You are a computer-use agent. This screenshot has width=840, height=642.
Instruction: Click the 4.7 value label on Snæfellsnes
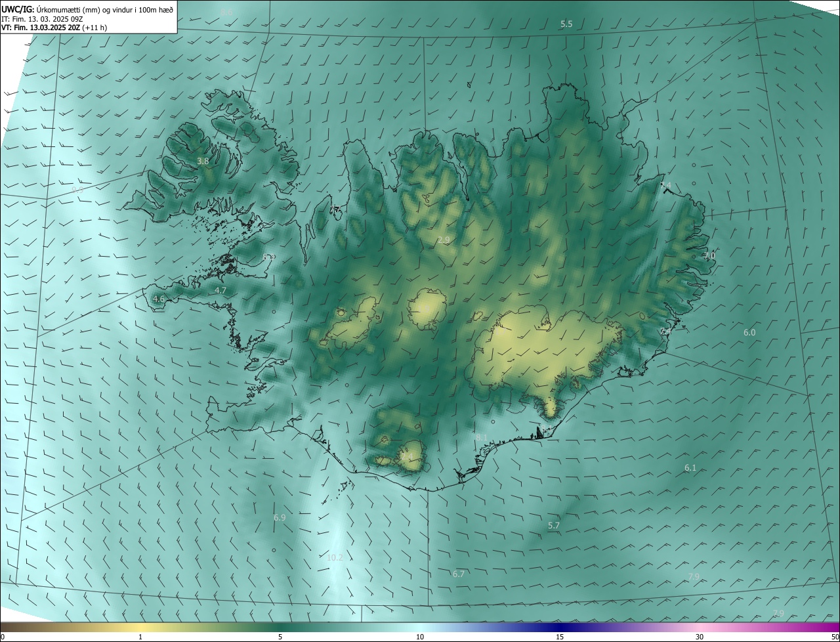coord(220,290)
